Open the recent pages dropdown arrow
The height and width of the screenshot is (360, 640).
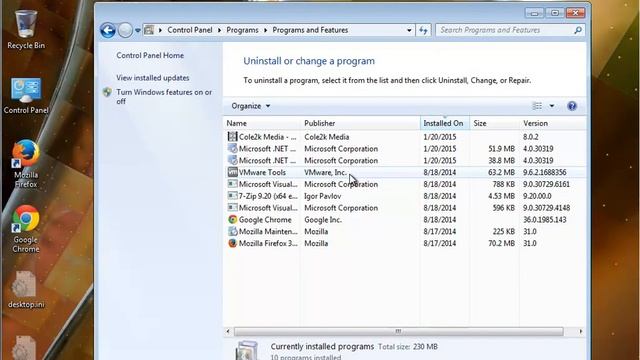click(x=138, y=31)
